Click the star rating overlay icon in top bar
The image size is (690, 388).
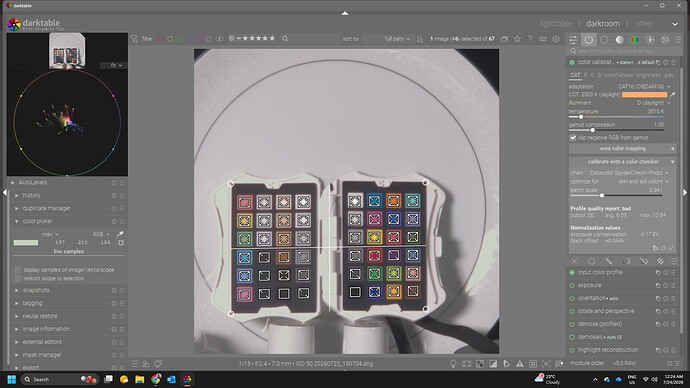(x=518, y=39)
